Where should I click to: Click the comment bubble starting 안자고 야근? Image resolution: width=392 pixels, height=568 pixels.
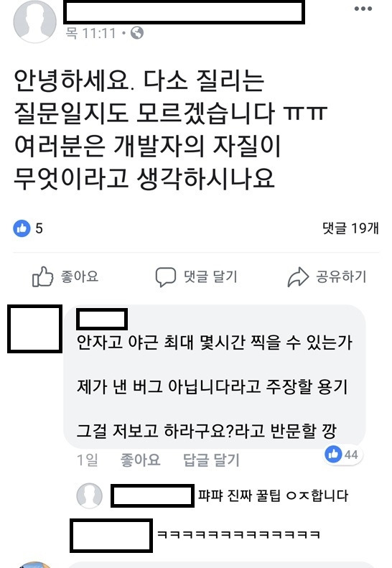pyautogui.click(x=215, y=377)
